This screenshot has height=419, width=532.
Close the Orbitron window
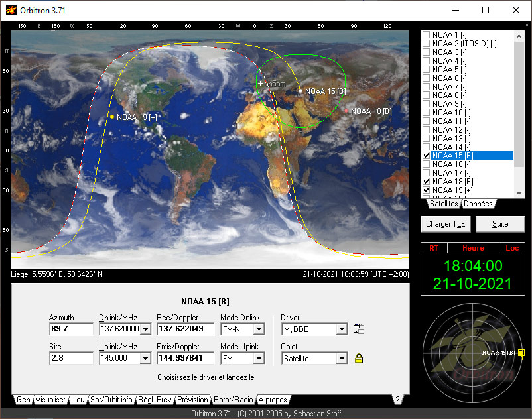[515, 10]
